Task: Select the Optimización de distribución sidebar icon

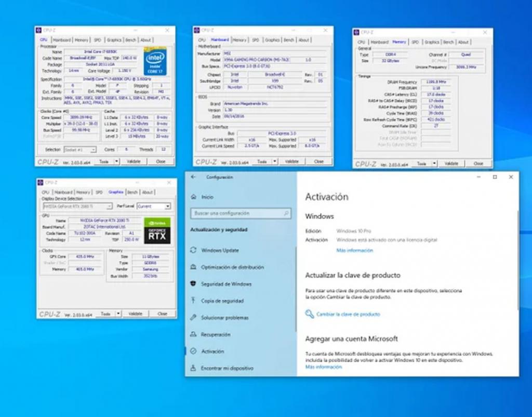Action: click(x=193, y=267)
